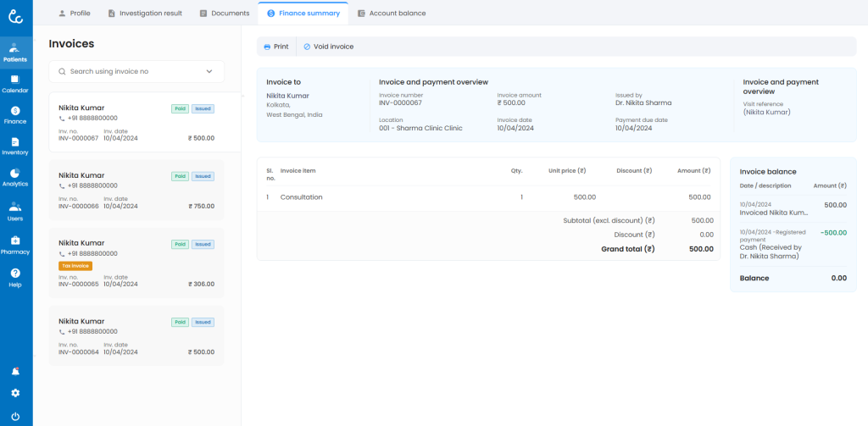
Task: Select the Users sidebar icon
Action: click(15, 211)
